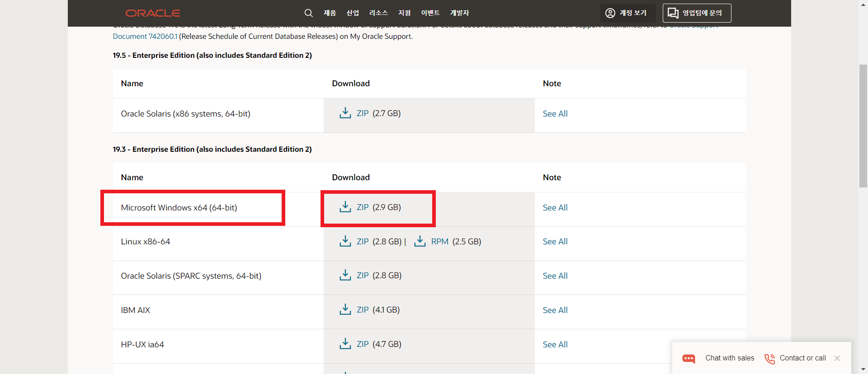Viewport: 868px width, 374px height.
Task: Download Linux x86-64 RPM (2.5 GB)
Action: coord(440,242)
